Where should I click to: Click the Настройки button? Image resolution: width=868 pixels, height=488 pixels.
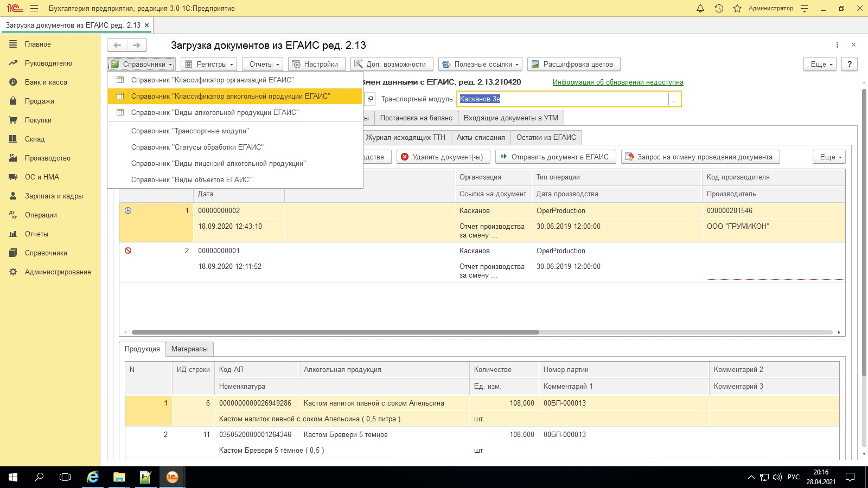[x=316, y=64]
